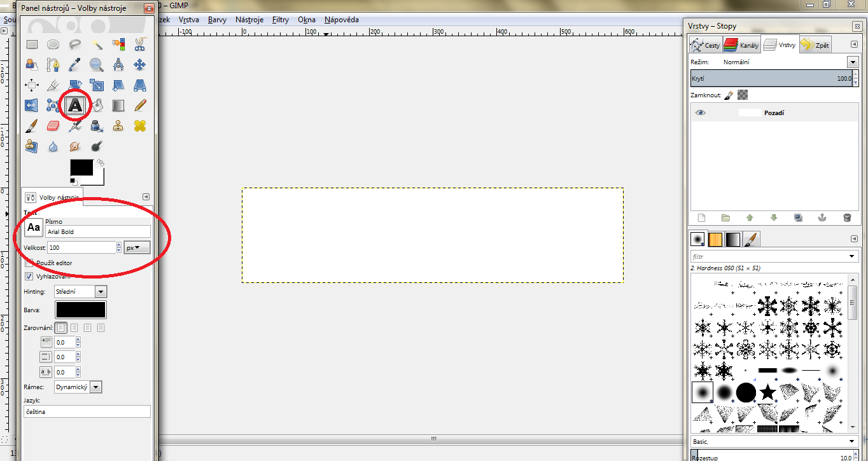868x461 pixels.
Task: Open the Hinting dropdown showing Střední
Action: tap(81, 292)
